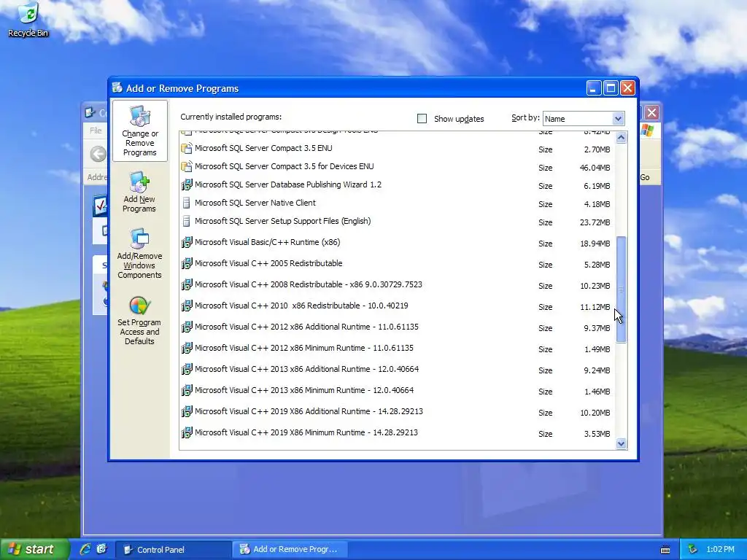Click icon of SQL Server Compact 3.5 for Devices

click(186, 167)
